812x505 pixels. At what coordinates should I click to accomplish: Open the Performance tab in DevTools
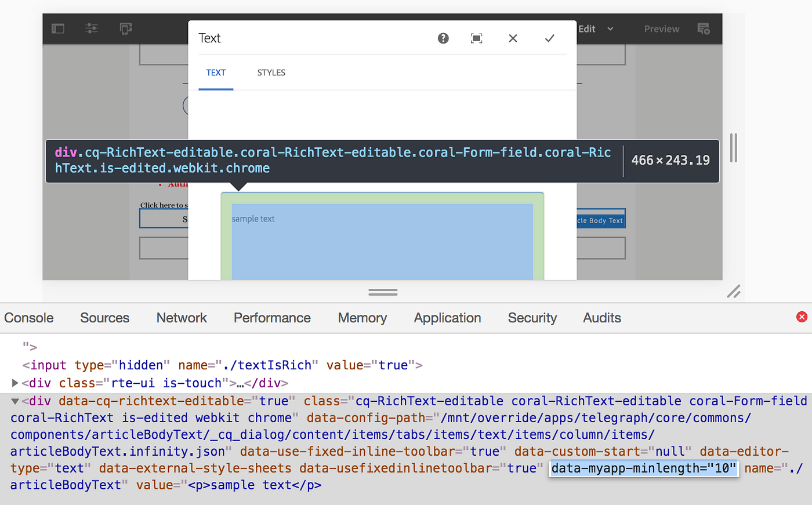point(272,318)
